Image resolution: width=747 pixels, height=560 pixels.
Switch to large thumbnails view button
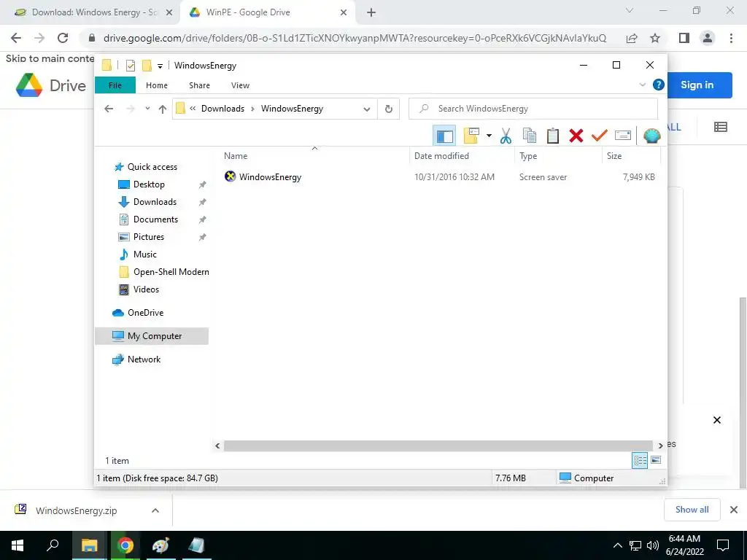point(656,460)
